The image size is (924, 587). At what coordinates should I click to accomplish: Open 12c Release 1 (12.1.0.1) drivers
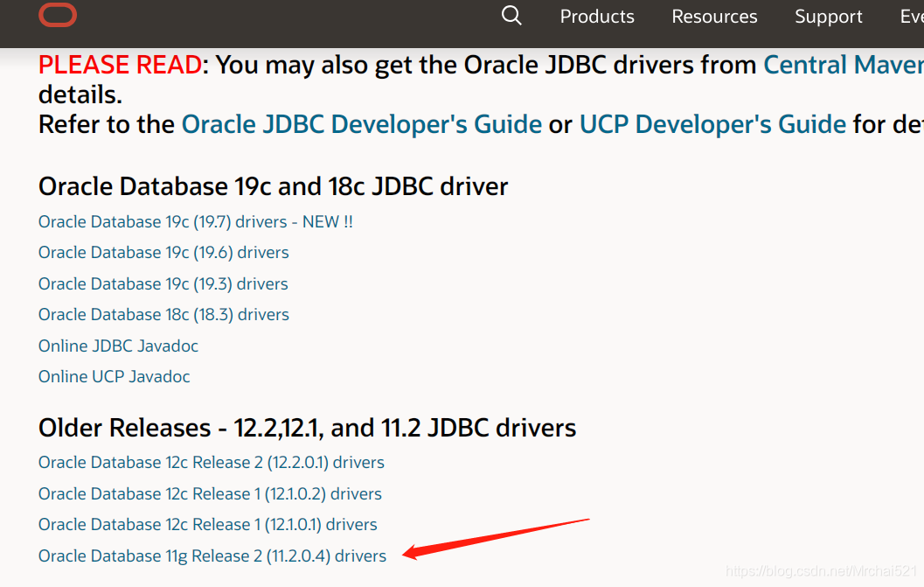coord(208,525)
